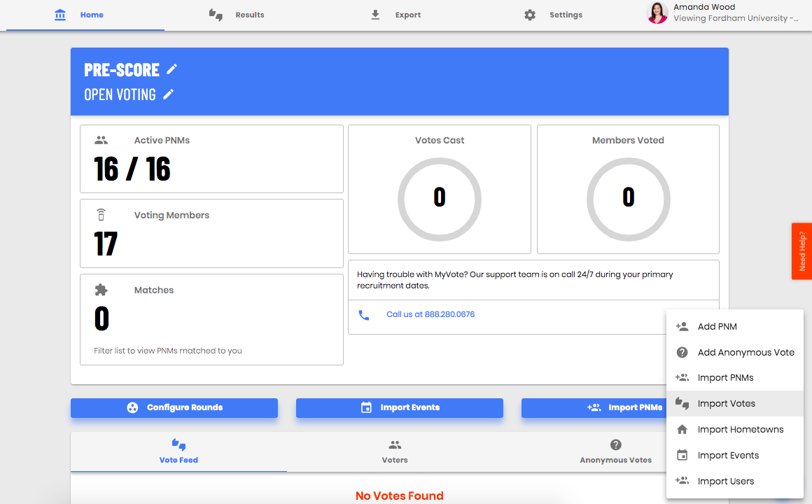This screenshot has width=812, height=504.
Task: Choose Import PNMs in popup menu
Action: pyautogui.click(x=735, y=377)
